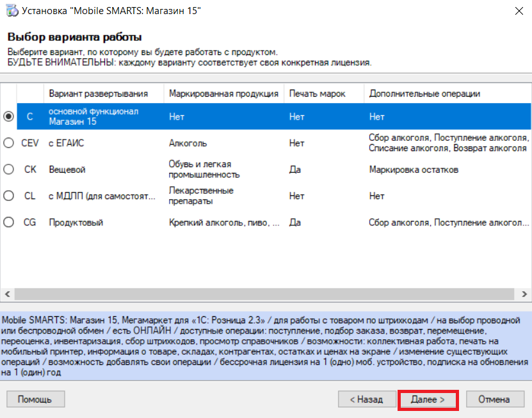
Task: Click the installer icon in title bar
Action: coord(12,10)
